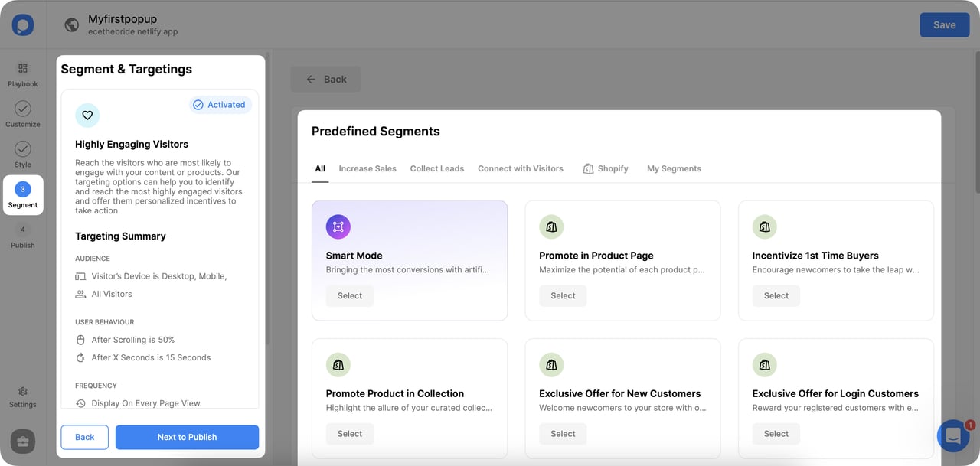Click the Popupsmart logo icon
This screenshot has height=466, width=980.
tap(23, 24)
